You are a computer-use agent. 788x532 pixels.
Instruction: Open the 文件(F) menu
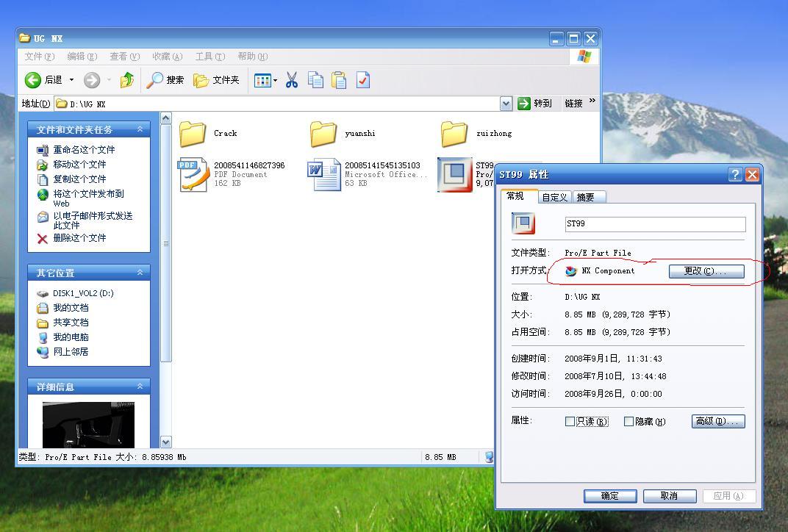40,57
